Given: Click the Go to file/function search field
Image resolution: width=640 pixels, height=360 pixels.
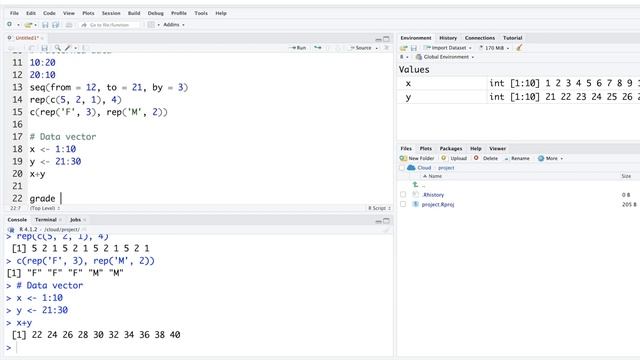Looking at the screenshot, I should [x=109, y=25].
